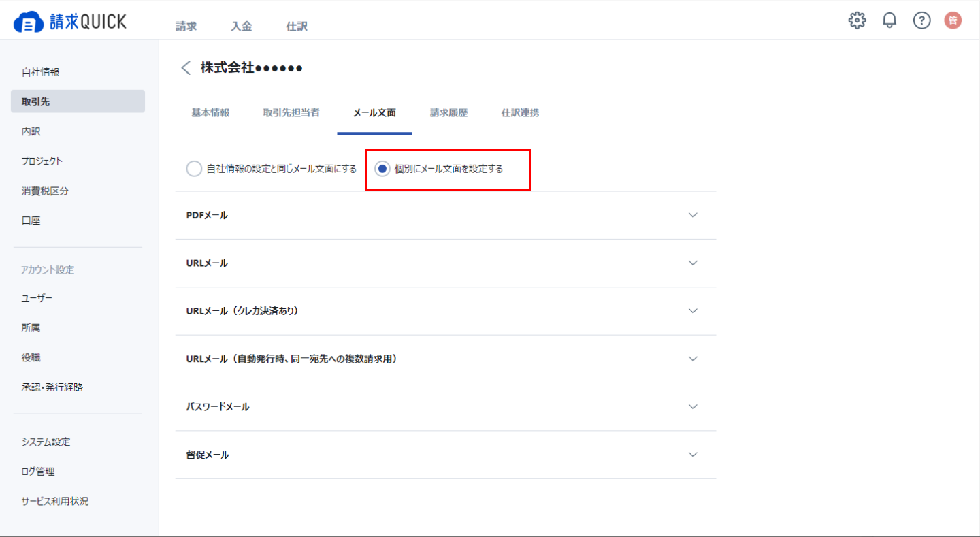Switch to the 基本情報 tab
The height and width of the screenshot is (537, 980).
point(210,113)
